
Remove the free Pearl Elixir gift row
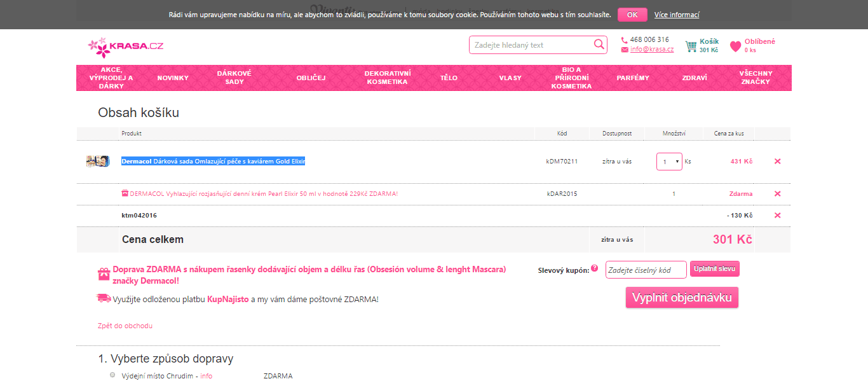pyautogui.click(x=777, y=194)
